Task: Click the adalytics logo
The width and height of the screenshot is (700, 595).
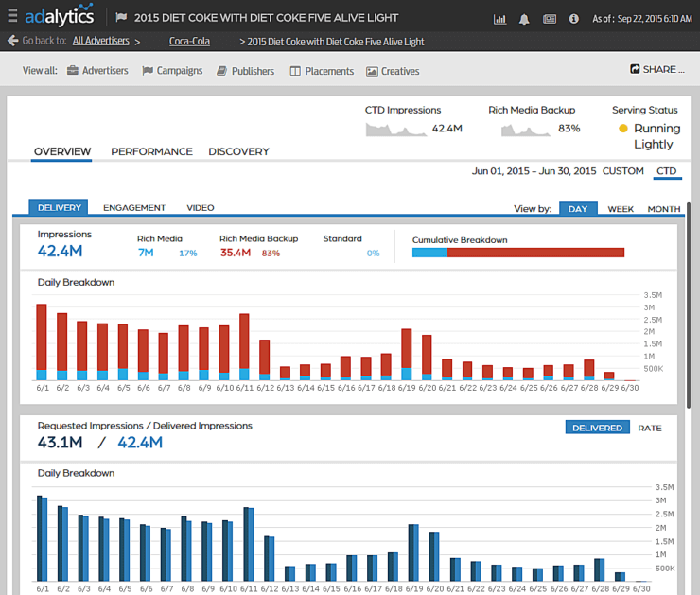Action: [60, 16]
